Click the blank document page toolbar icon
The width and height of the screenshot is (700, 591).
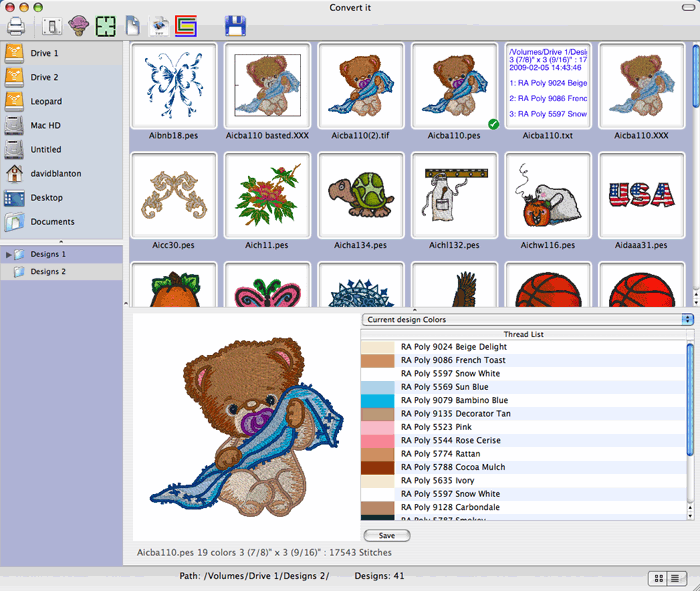tap(133, 26)
